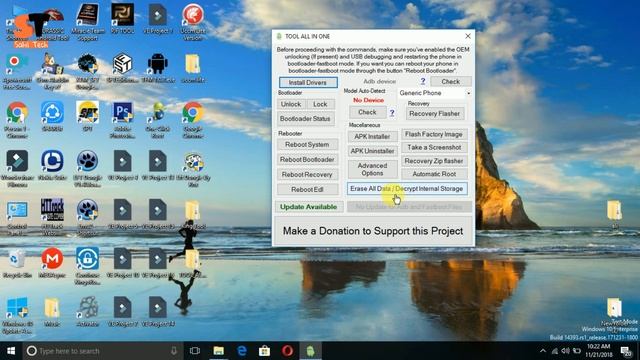Click Flash Factory Image

tap(434, 134)
